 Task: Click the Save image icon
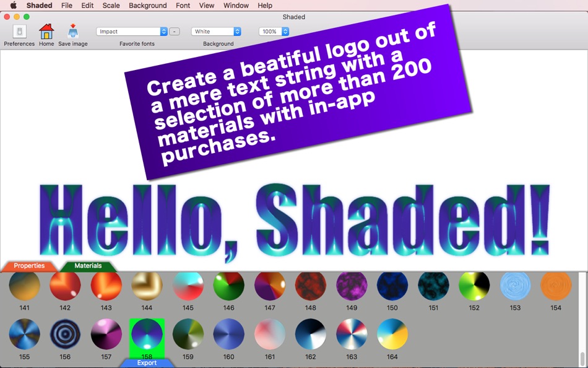pos(73,32)
